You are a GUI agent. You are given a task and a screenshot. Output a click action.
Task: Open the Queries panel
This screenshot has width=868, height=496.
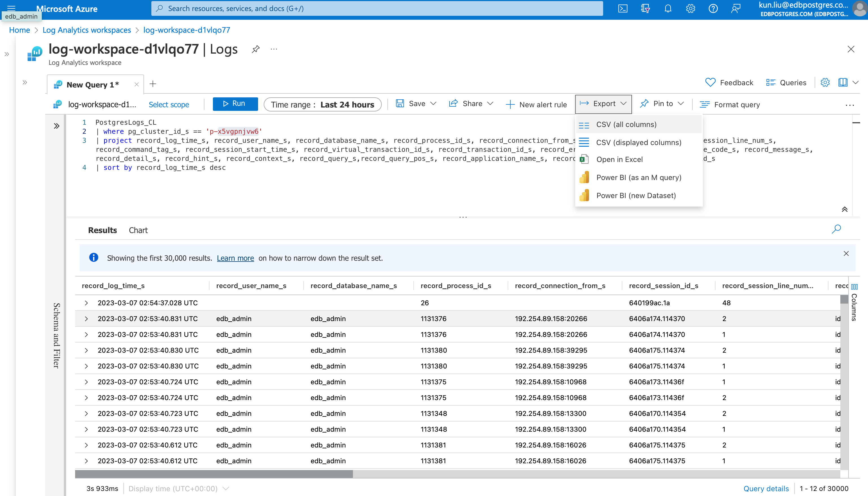(786, 82)
